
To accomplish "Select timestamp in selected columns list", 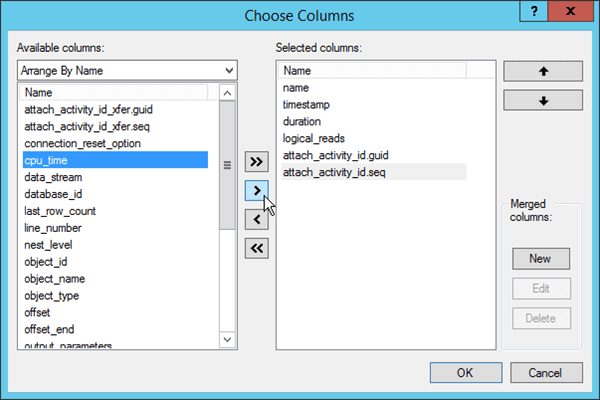I will click(307, 104).
